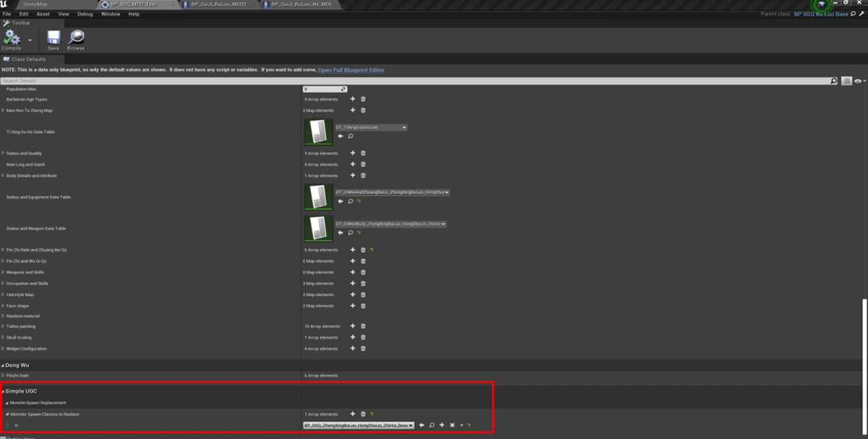This screenshot has width=868, height=439.
Task: Save the blueprint with Save icon
Action: (x=53, y=38)
